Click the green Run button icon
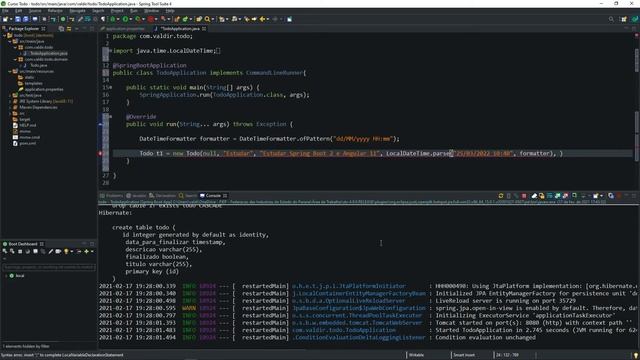The image size is (640, 360). coord(125,19)
